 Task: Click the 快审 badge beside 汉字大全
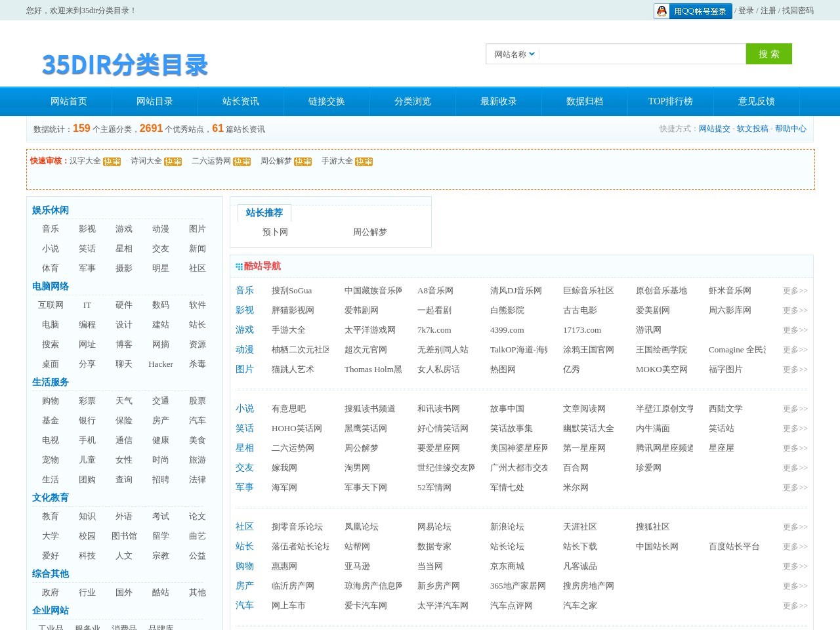(111, 161)
